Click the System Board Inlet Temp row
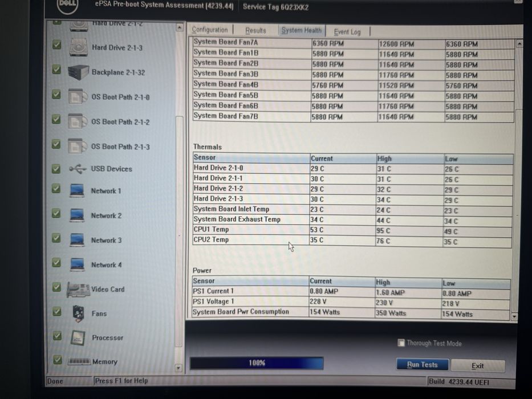The height and width of the screenshot is (399, 532). (352, 210)
